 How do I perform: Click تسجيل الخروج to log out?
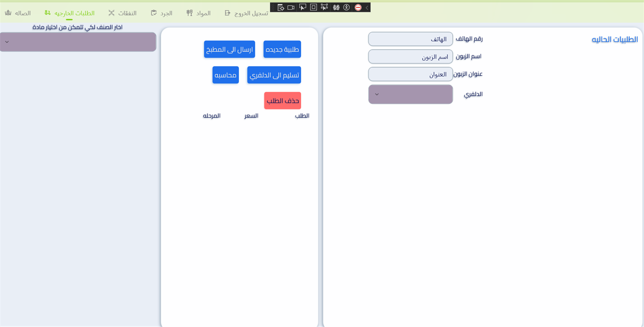246,13
